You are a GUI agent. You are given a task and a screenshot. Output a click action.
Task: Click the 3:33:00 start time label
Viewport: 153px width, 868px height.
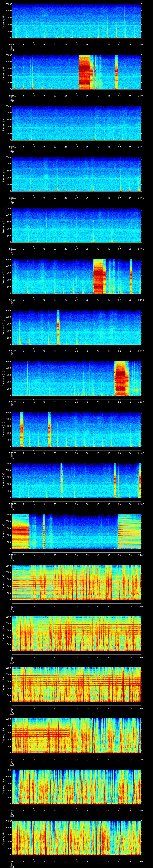click(x=12, y=606)
